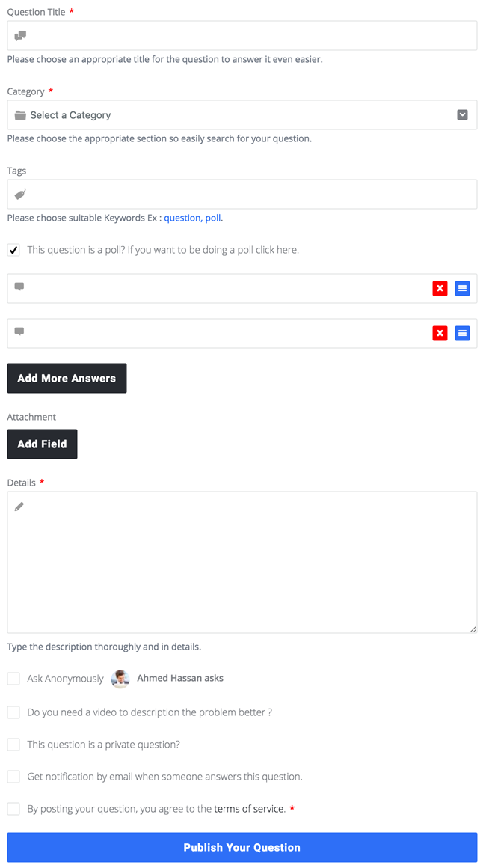Image resolution: width=486 pixels, height=868 pixels.
Task: Click the pencil icon in Details box
Action: [x=19, y=507]
